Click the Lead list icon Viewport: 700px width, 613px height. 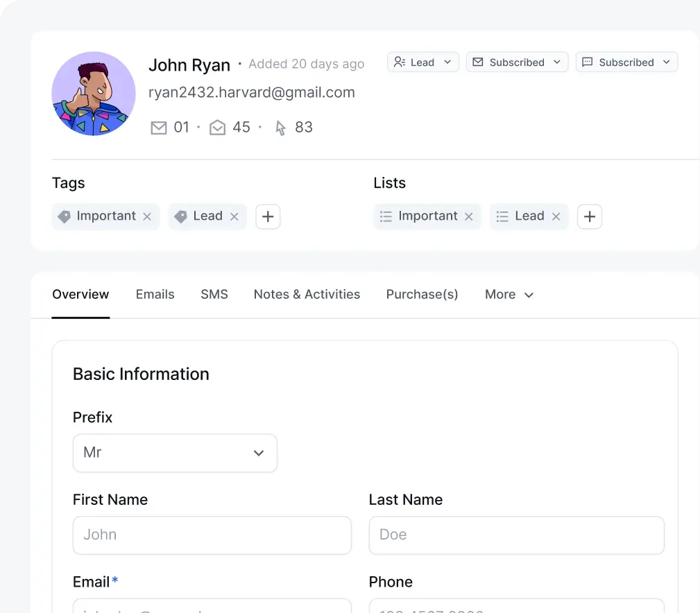coord(502,216)
